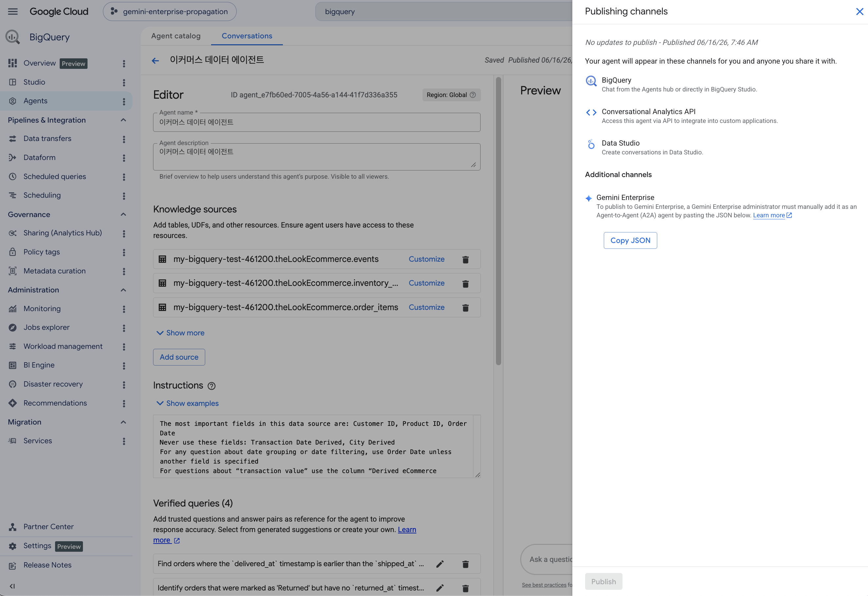The height and width of the screenshot is (596, 868).
Task: Expand Show examples under Instructions
Action: pyautogui.click(x=187, y=403)
